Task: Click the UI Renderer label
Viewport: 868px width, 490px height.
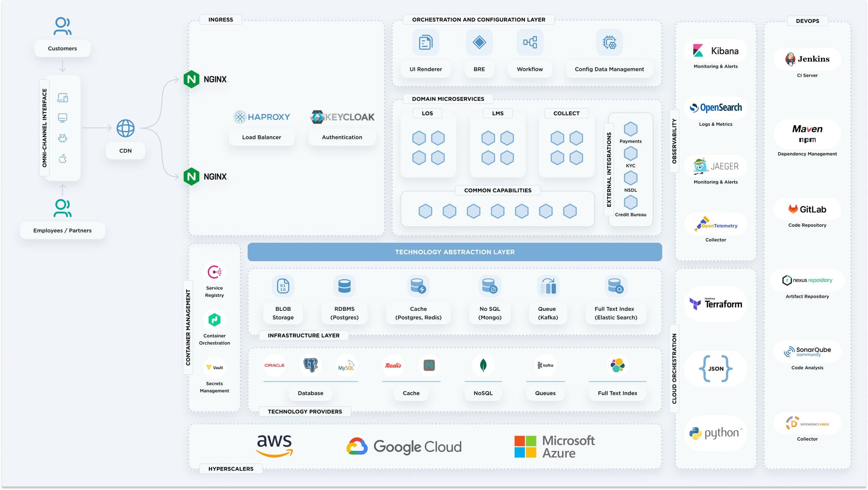Action: click(x=425, y=69)
